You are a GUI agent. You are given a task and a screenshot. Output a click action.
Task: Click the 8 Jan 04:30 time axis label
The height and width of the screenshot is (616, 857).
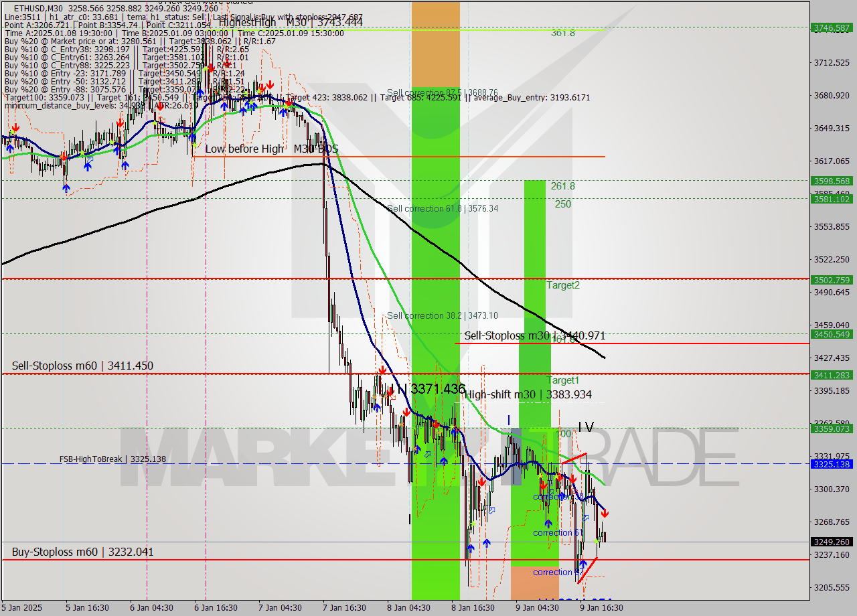coord(408,608)
